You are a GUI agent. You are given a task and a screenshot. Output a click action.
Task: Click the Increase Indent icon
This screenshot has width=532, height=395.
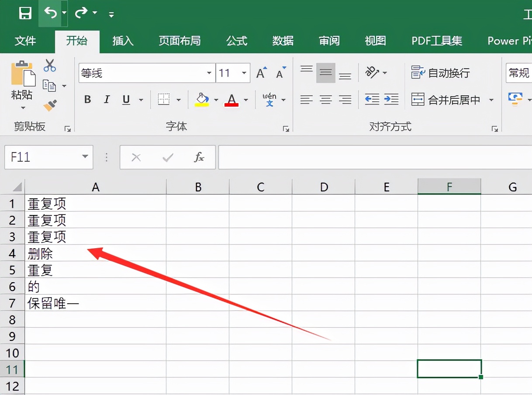pos(391,100)
